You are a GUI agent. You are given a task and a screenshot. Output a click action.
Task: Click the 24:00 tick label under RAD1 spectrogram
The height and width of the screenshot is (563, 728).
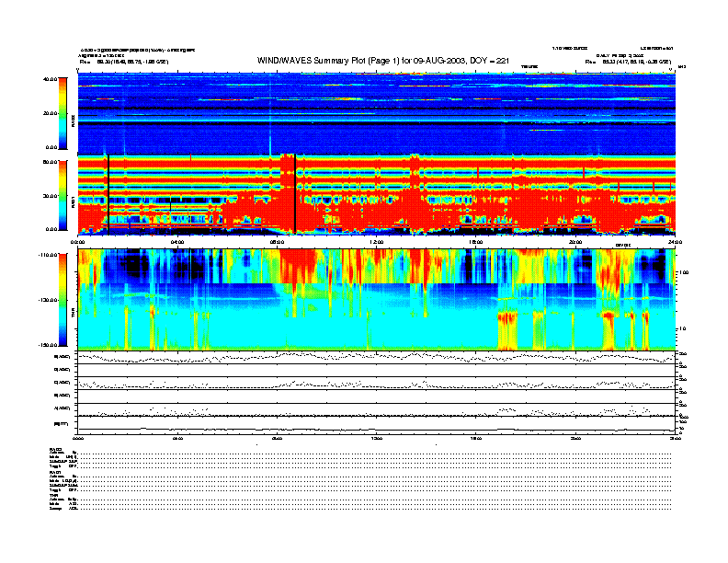click(x=675, y=242)
